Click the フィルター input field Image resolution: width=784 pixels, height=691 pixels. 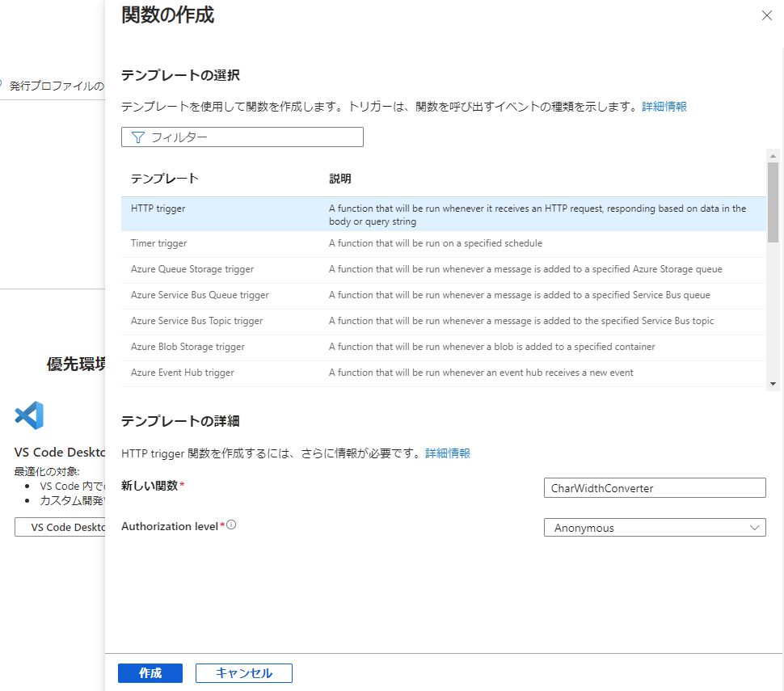coord(251,137)
